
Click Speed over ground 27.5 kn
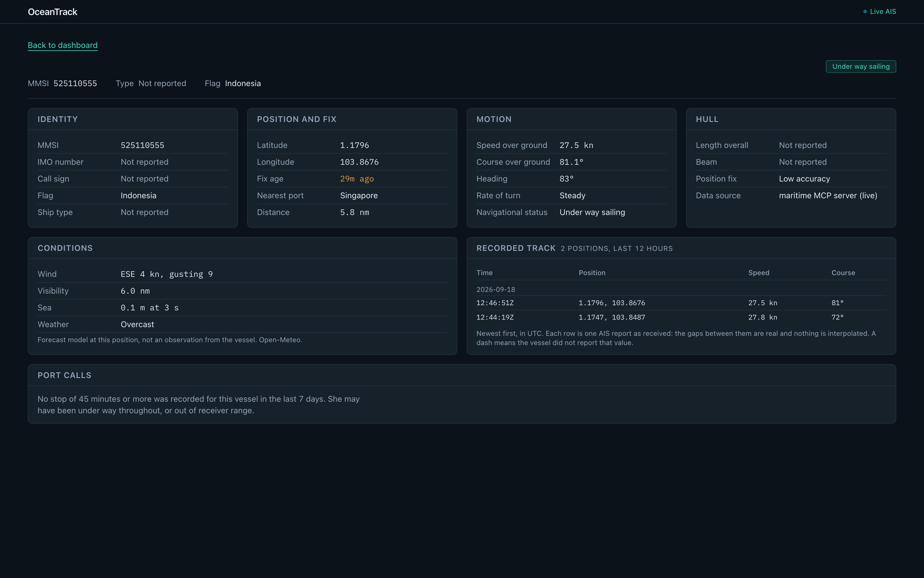(576, 145)
